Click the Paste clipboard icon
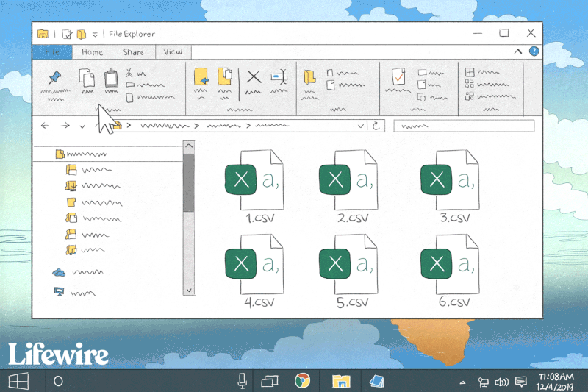Image resolution: width=588 pixels, height=392 pixels. coord(111,78)
